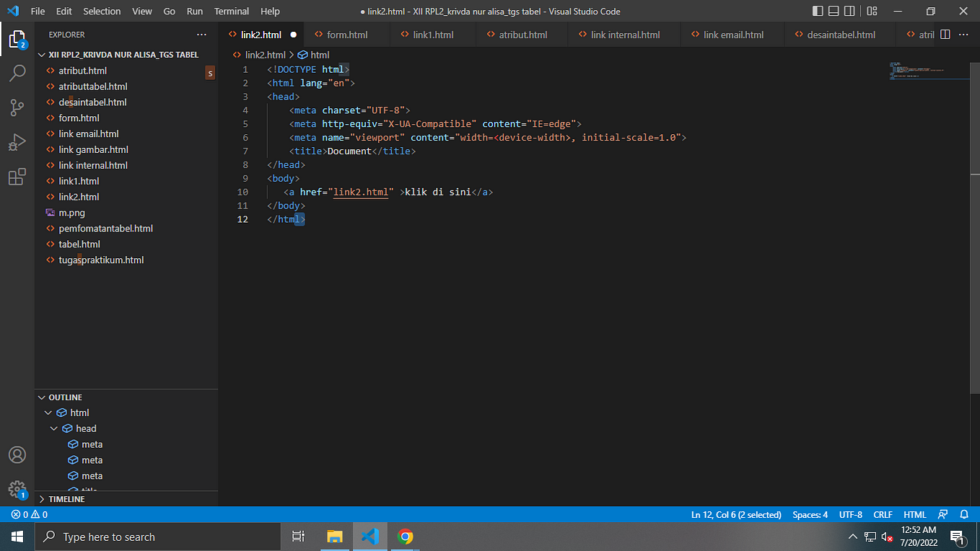
Task: Switch to link internal.html tab
Action: pyautogui.click(x=624, y=35)
